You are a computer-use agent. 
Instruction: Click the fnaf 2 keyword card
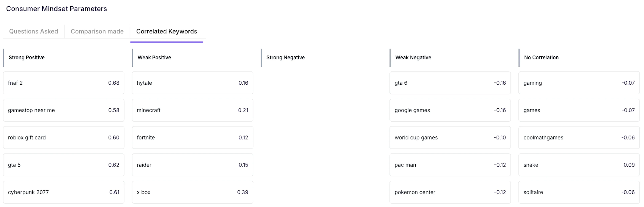point(64,83)
